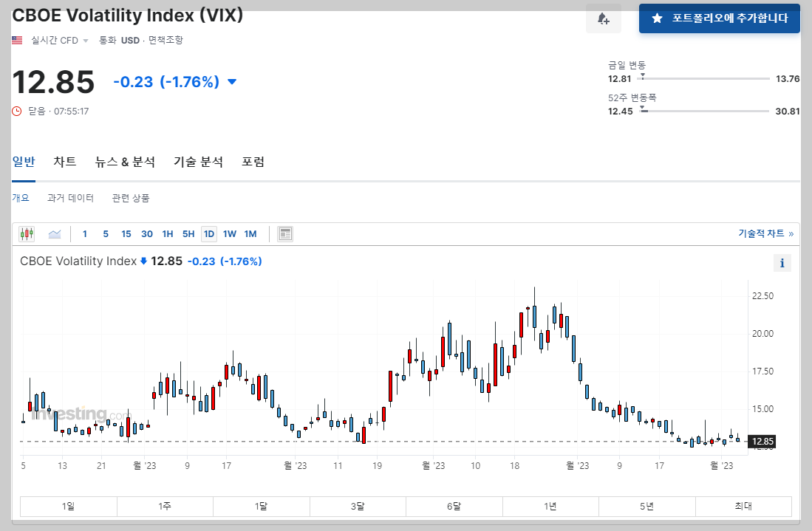This screenshot has height=531, width=812.
Task: Click the 12.85 price label on chart axis
Action: tap(762, 442)
